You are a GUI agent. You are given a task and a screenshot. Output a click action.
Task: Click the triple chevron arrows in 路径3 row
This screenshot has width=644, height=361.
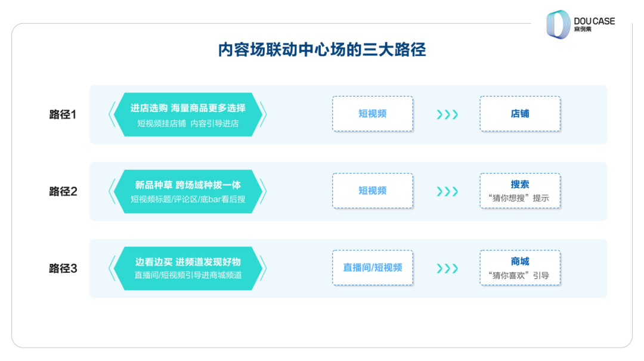pyautogui.click(x=447, y=268)
